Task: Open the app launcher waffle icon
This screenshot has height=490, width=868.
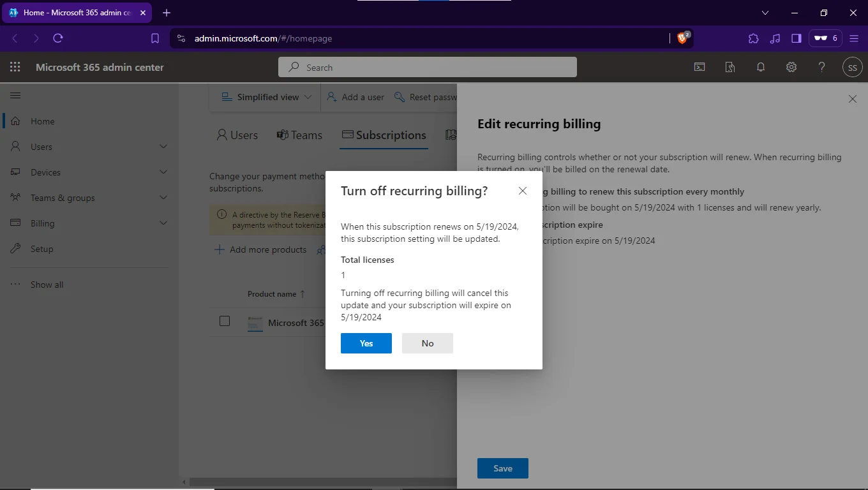Action: [x=15, y=67]
